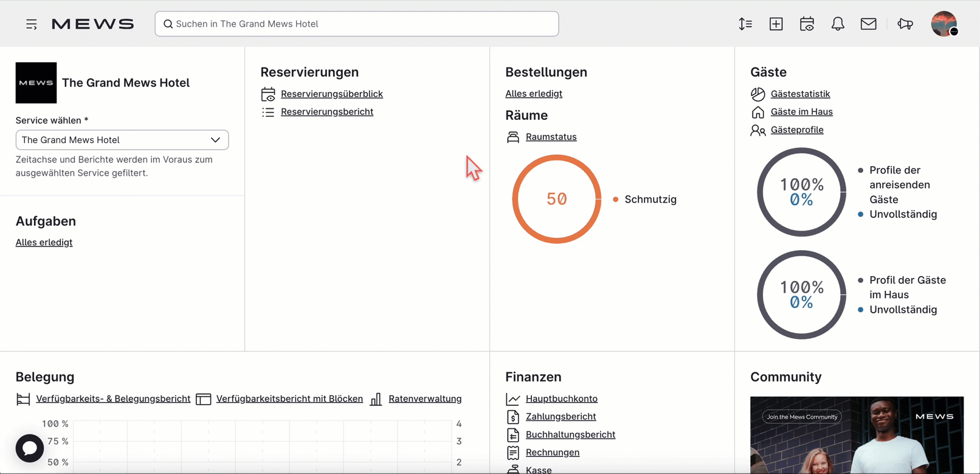Open the hamburger navigation menu

32,24
